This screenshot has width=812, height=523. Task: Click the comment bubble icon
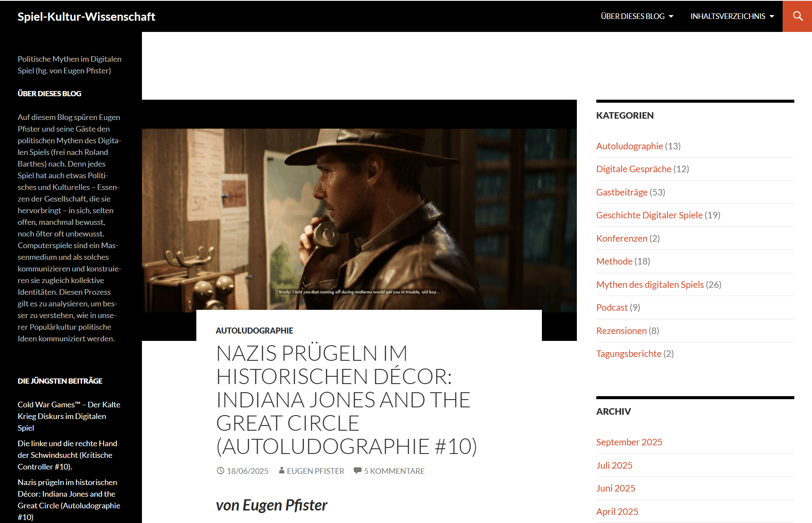point(357,471)
